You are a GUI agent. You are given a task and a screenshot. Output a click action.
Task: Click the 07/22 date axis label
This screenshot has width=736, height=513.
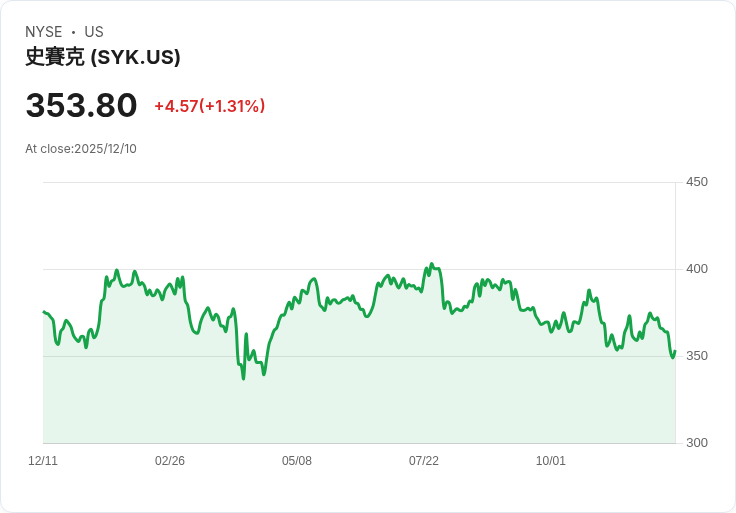point(424,461)
